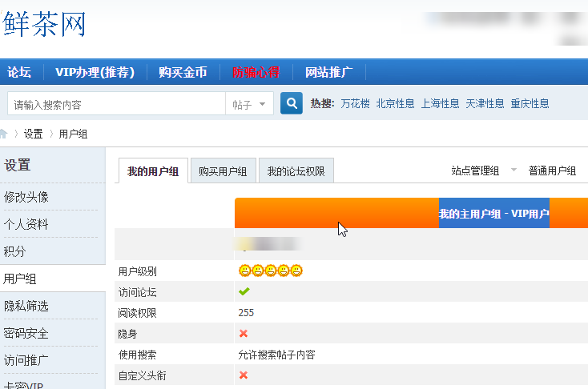588x389 pixels.
Task: Click the 阅读权限 row label
Action: click(x=137, y=313)
